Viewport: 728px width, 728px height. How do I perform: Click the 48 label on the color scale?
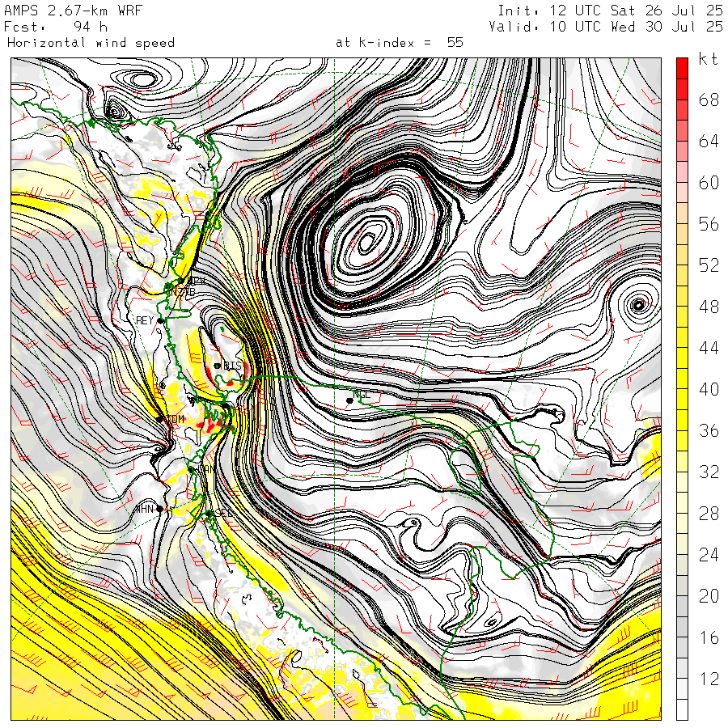[709, 307]
